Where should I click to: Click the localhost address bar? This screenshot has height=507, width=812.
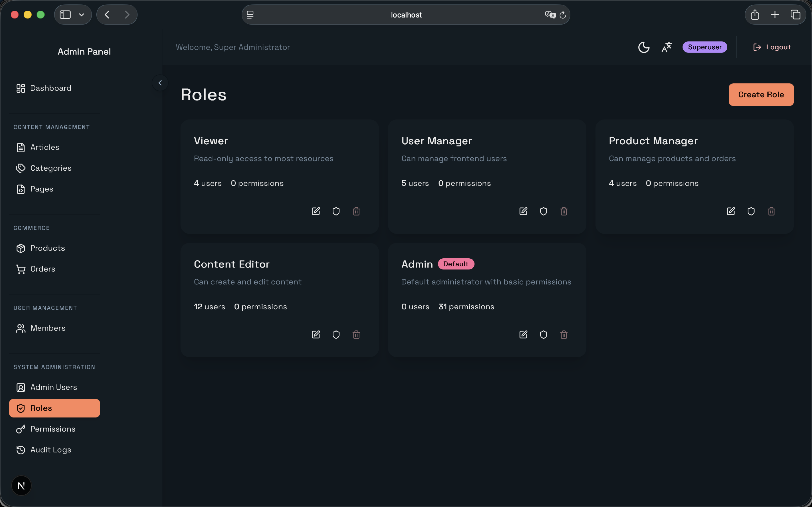[406, 15]
